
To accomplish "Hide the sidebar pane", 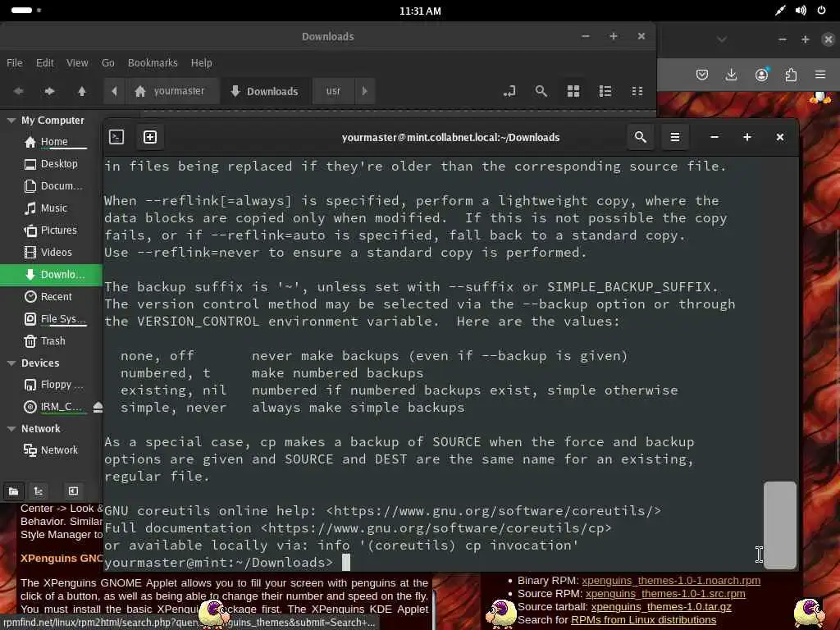I will [x=73, y=491].
